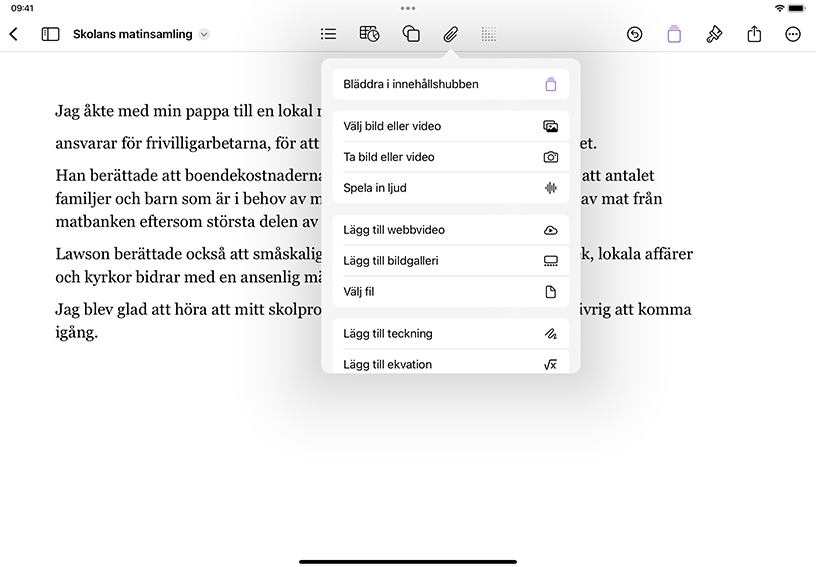This screenshot has height=567, width=816.
Task: Select Ta bild eller video
Action: pyautogui.click(x=451, y=157)
